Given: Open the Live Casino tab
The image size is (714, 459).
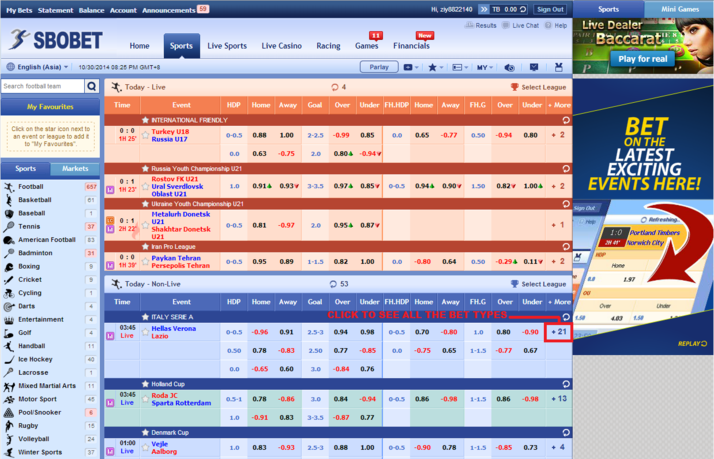Looking at the screenshot, I should tap(281, 46).
